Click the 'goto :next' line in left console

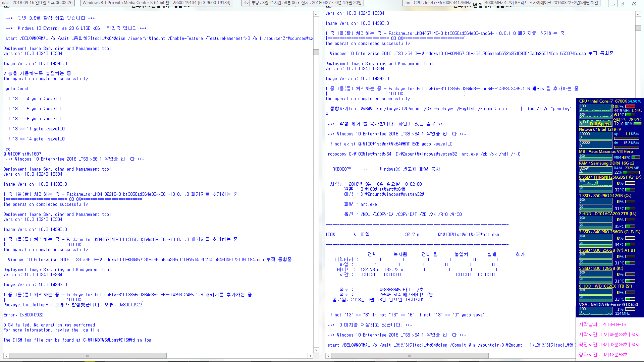point(17,88)
